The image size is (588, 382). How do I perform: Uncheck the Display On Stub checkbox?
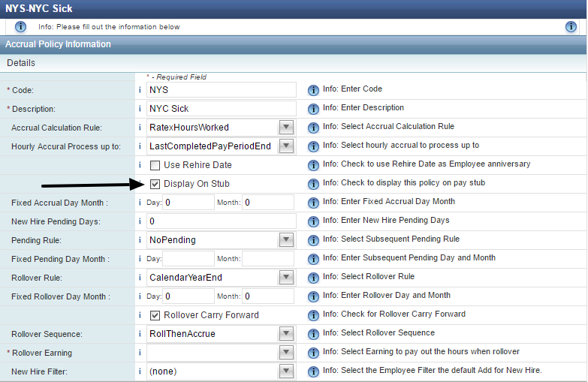pyautogui.click(x=155, y=184)
